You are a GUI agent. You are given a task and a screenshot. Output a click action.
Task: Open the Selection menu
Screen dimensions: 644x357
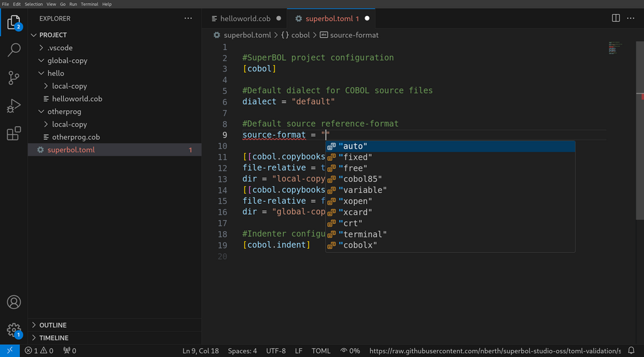33,4
